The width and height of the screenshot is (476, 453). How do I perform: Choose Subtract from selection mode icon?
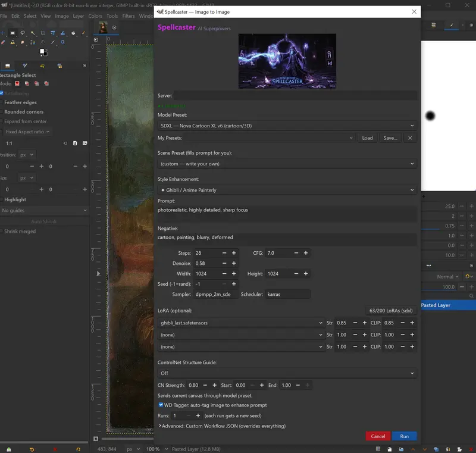pos(37,83)
